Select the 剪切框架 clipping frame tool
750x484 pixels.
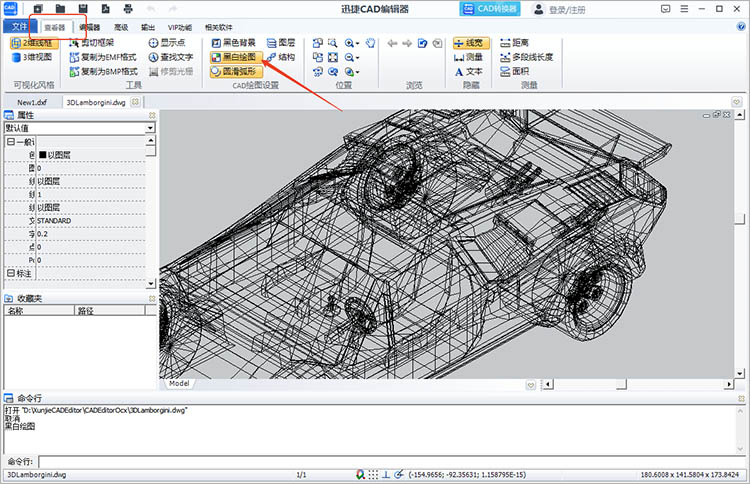[x=92, y=43]
